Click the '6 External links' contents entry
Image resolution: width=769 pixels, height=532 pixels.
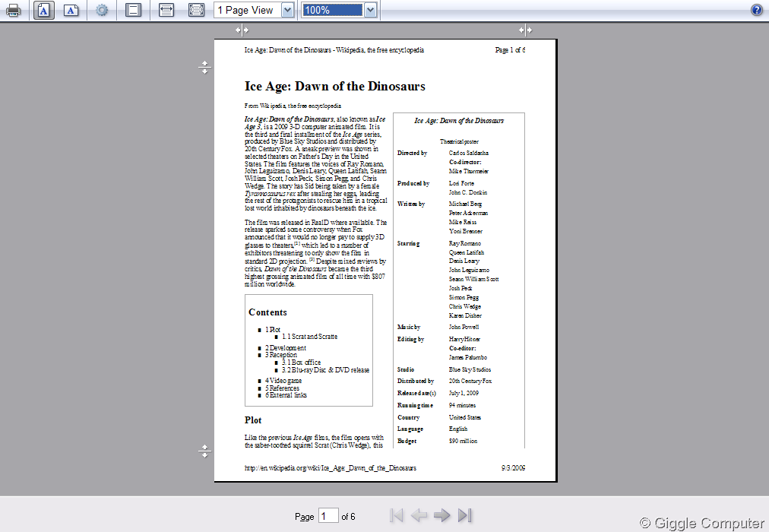click(286, 394)
